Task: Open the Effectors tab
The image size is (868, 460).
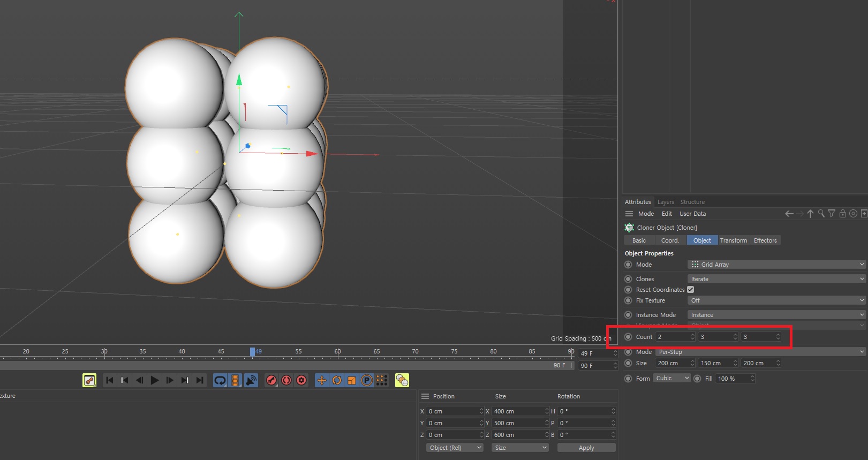Action: coord(765,240)
